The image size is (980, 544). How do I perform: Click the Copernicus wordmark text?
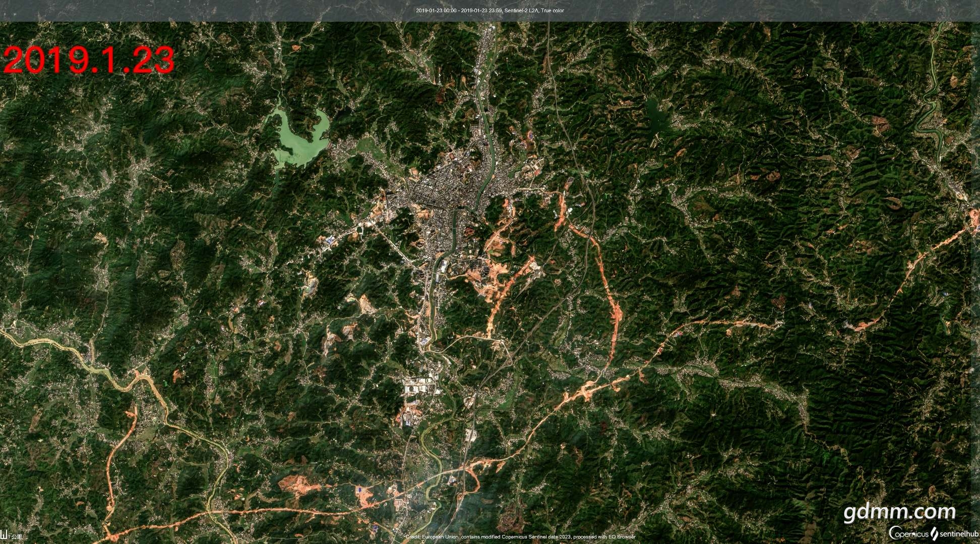coord(912,534)
